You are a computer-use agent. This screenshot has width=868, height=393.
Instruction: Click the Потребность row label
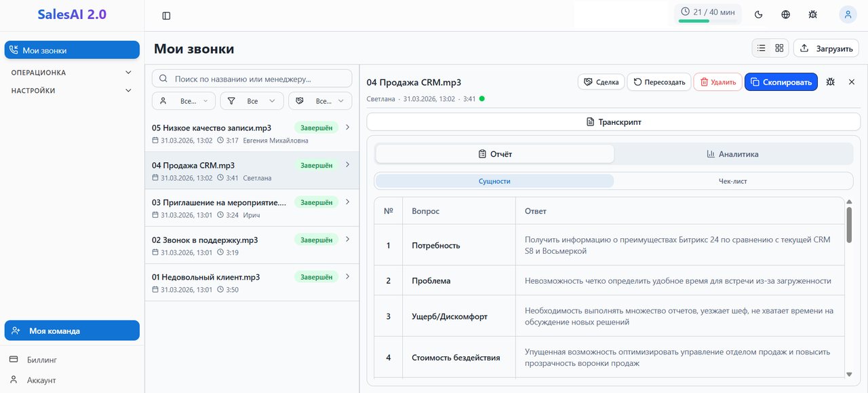coord(436,245)
